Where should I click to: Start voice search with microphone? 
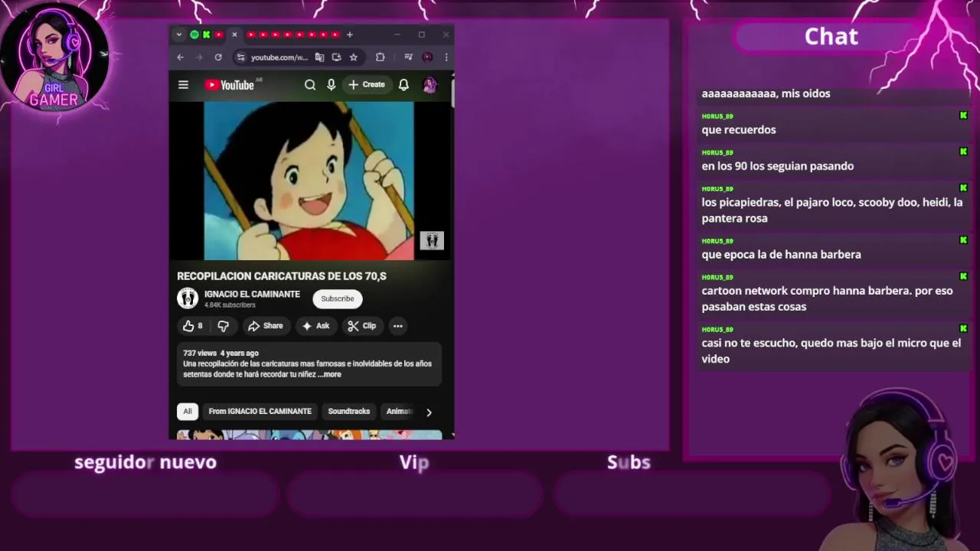[x=332, y=85]
